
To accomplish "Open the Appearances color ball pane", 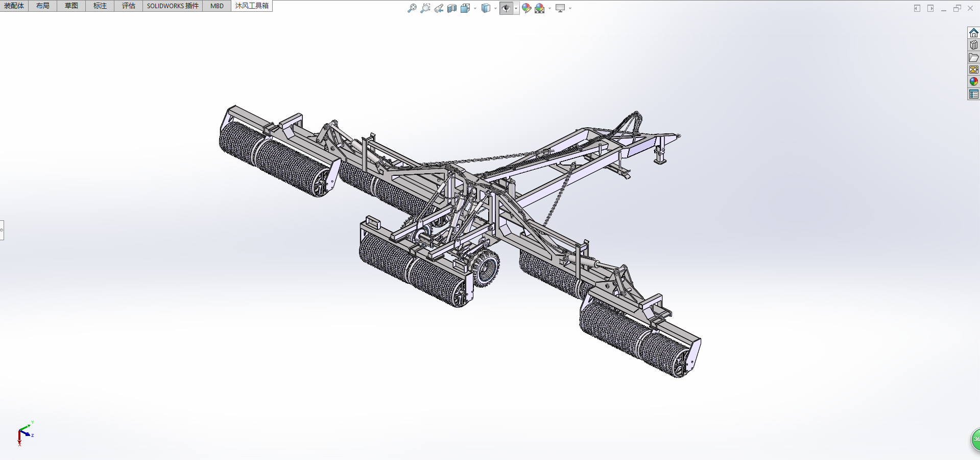I will coord(973,82).
